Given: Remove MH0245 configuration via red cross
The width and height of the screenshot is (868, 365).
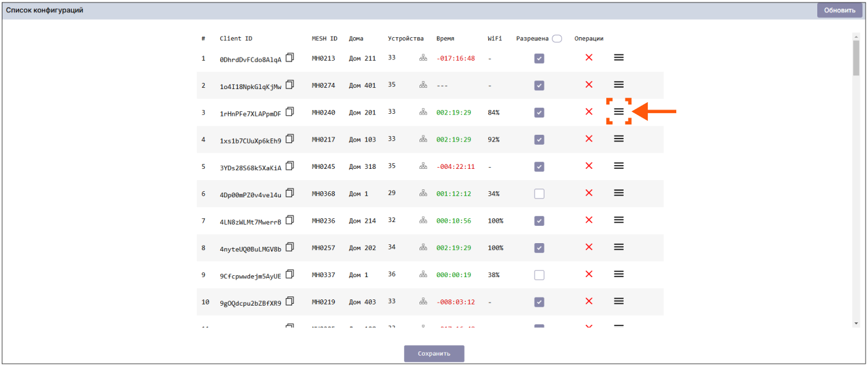Looking at the screenshot, I should pos(589,166).
